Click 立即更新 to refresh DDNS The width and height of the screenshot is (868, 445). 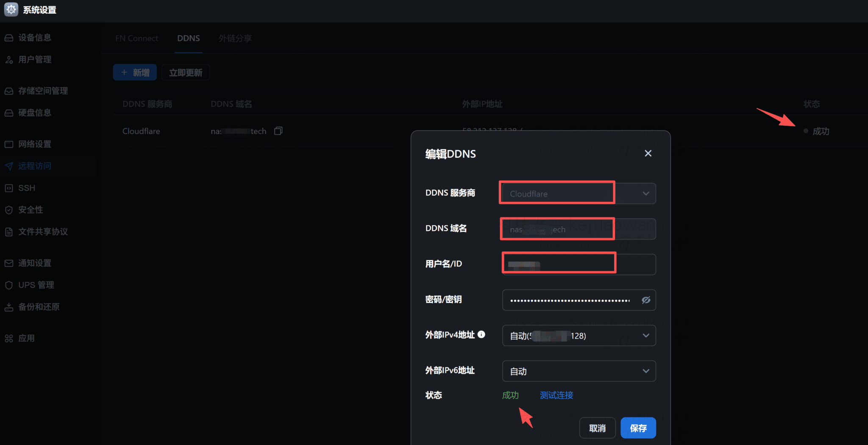click(185, 72)
